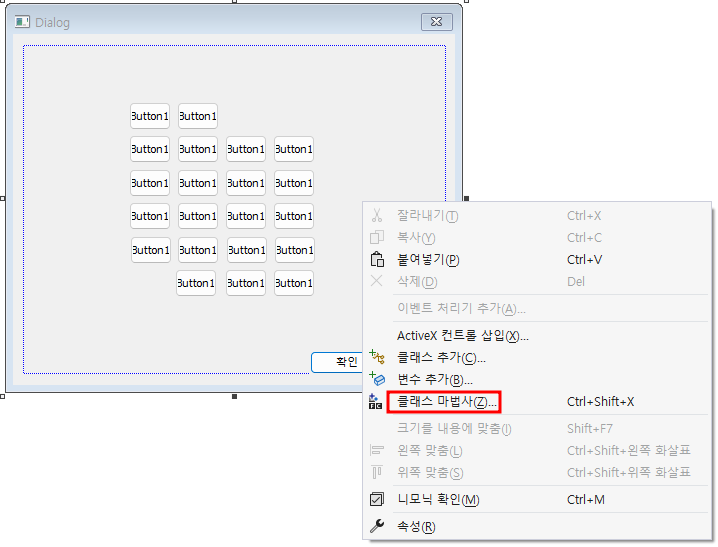Close the Dialog window
Screen dimensions: 718x547
pyautogui.click(x=436, y=22)
